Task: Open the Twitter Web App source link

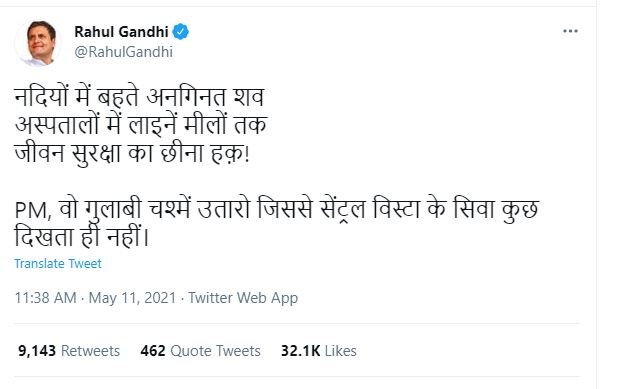Action: [243, 298]
